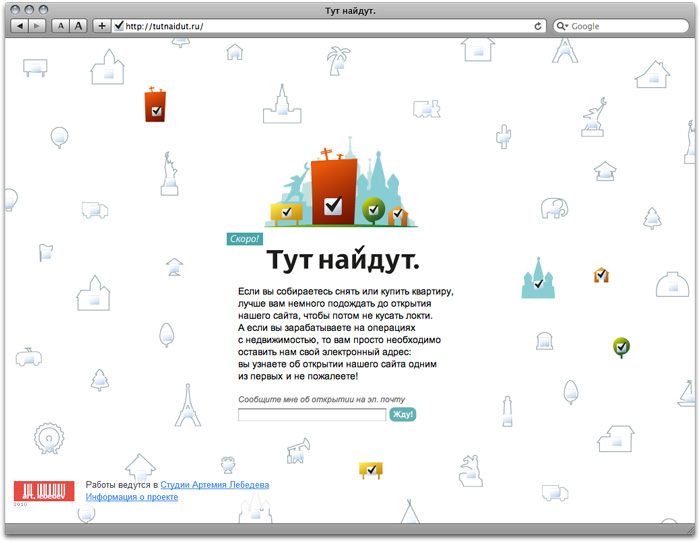Viewport: 700px width, 542px height.
Task: Click the browser Back arrow button
Action: 20,26
